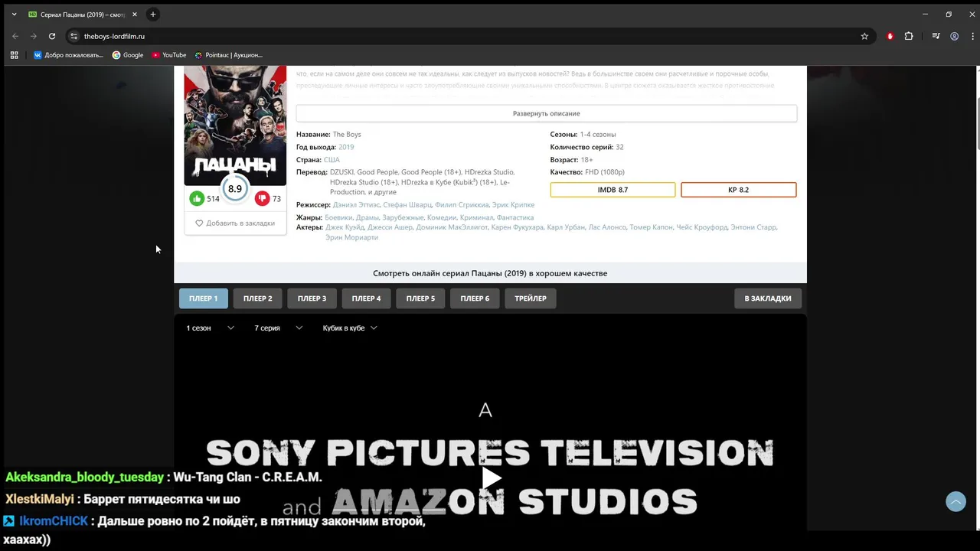The image size is (980, 551).
Task: Open actor Джек Куэйд link
Action: coord(345,227)
